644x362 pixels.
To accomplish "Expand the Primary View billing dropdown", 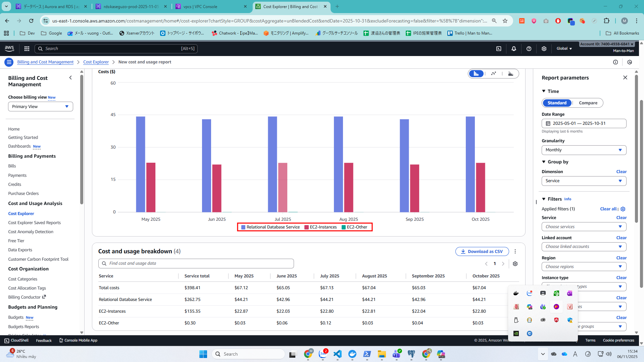I will (40, 107).
